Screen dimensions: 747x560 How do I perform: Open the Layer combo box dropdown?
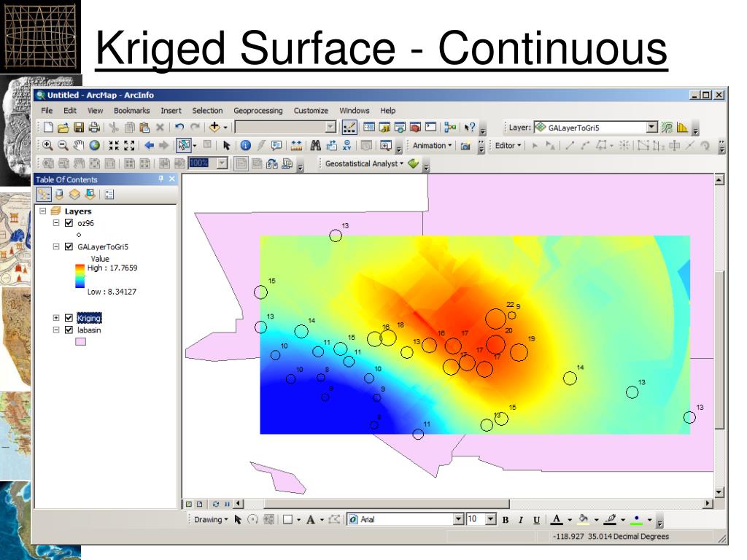point(651,127)
